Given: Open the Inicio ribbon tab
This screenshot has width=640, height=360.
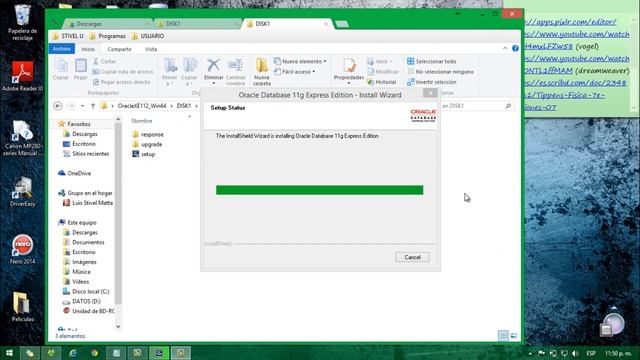Looking at the screenshot, I should click(88, 49).
